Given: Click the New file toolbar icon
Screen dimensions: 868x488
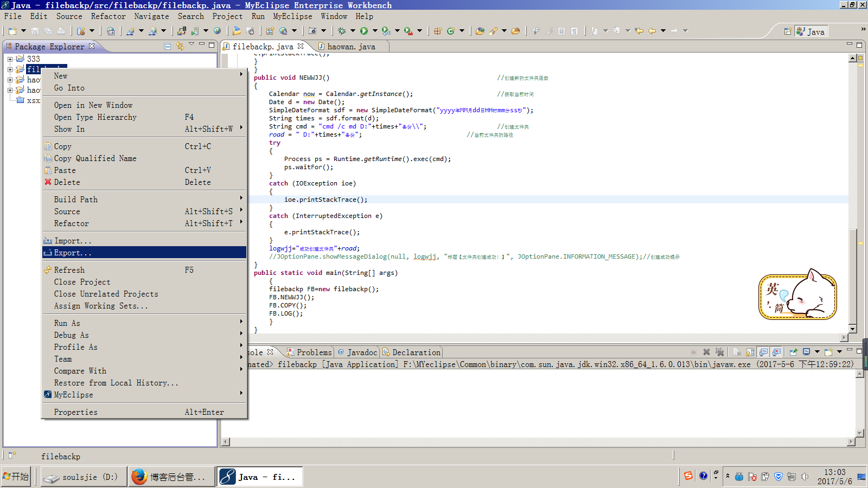Looking at the screenshot, I should [12, 31].
